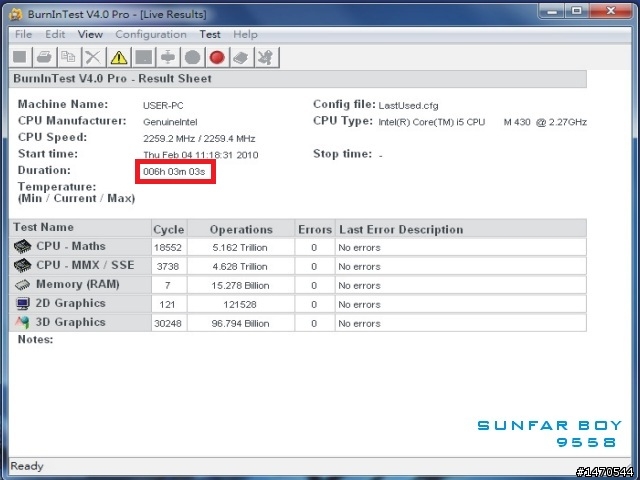Click the 3D Graphics test name

coord(71,322)
